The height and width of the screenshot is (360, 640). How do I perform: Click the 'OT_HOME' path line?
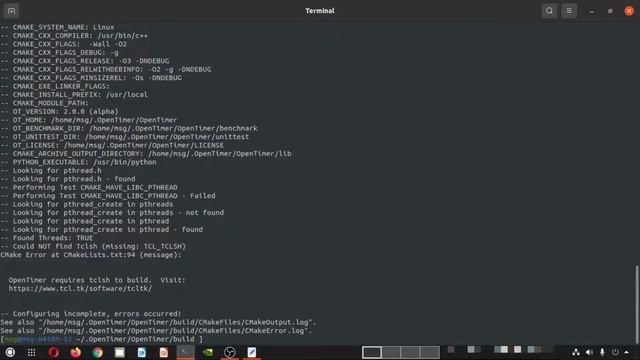click(89, 120)
